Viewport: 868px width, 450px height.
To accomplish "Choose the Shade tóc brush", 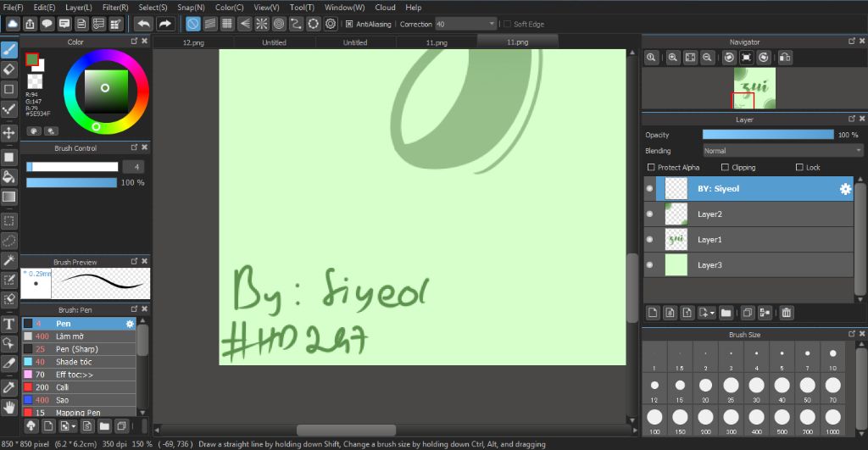I will 79,361.
